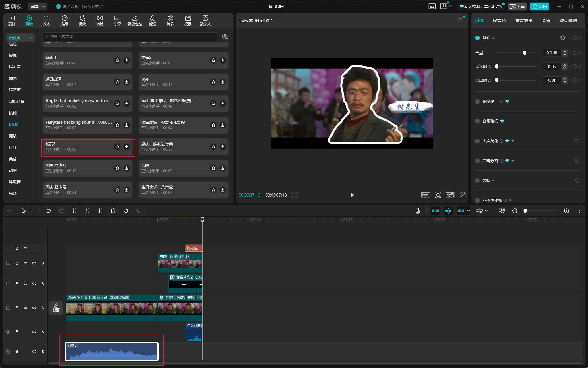Download the bye sound effect
This screenshot has height=368, width=588.
coord(223,82)
